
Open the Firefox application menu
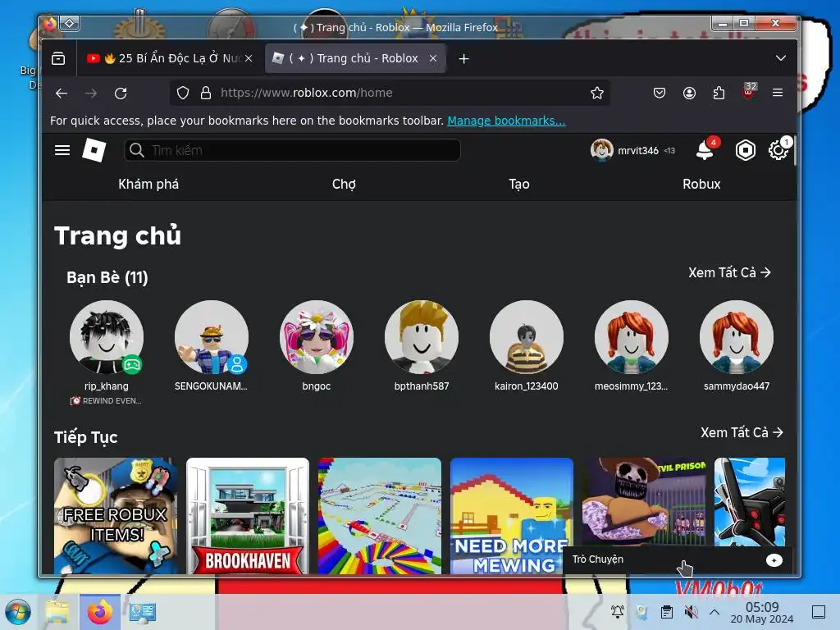click(778, 94)
